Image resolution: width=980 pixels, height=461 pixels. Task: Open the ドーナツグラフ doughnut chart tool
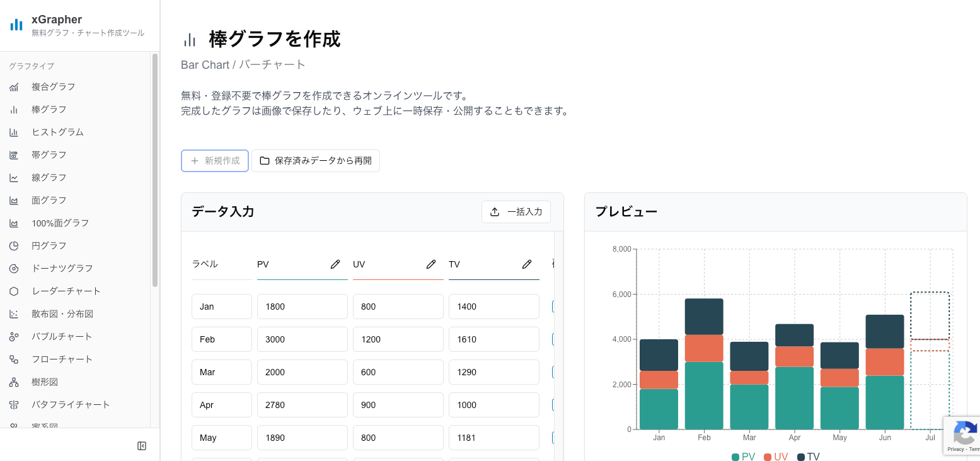pos(61,268)
